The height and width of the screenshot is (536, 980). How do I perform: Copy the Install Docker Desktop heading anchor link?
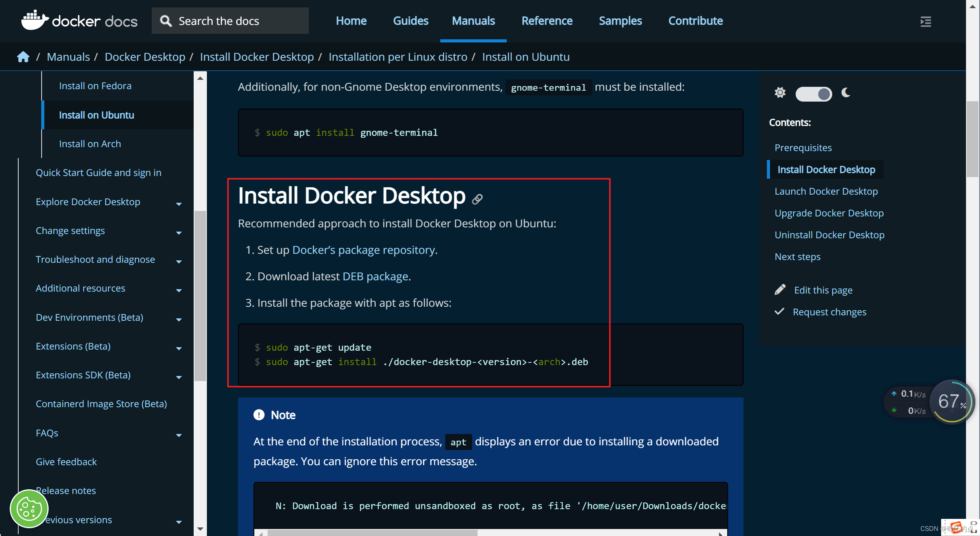[x=477, y=199]
